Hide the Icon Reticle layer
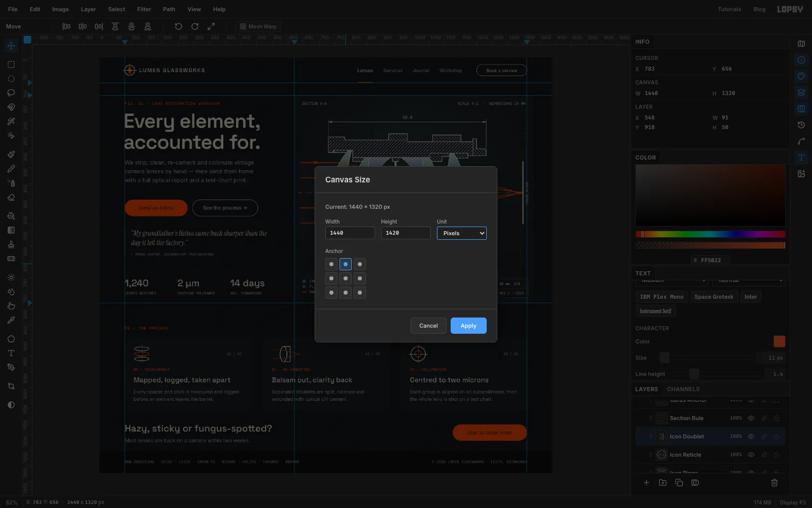Image resolution: width=812 pixels, height=508 pixels. (751, 455)
